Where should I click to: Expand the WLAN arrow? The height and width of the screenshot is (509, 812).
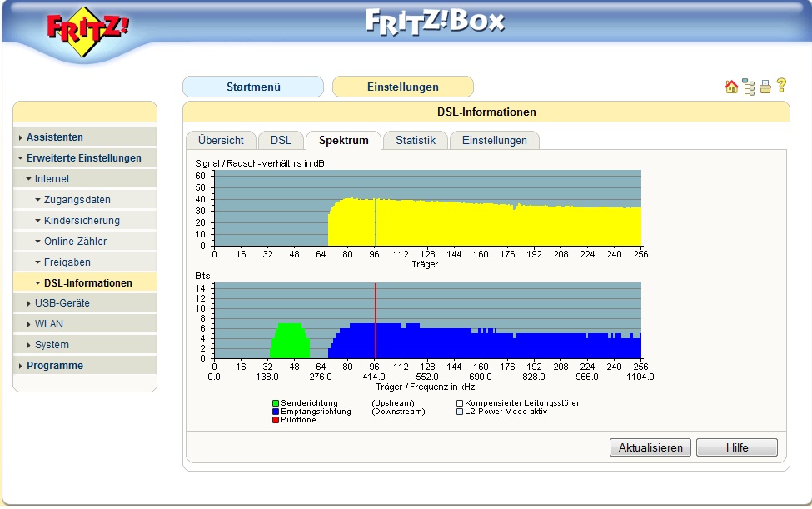click(28, 324)
